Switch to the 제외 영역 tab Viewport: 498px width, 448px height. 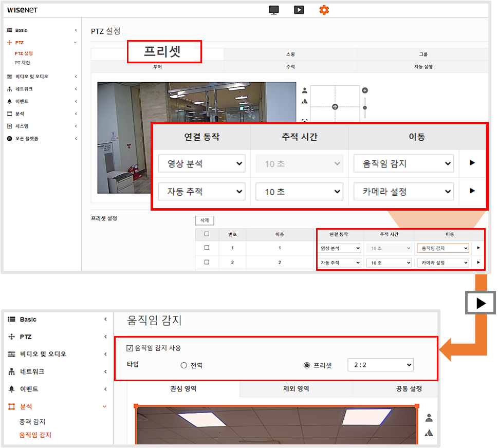coord(296,389)
